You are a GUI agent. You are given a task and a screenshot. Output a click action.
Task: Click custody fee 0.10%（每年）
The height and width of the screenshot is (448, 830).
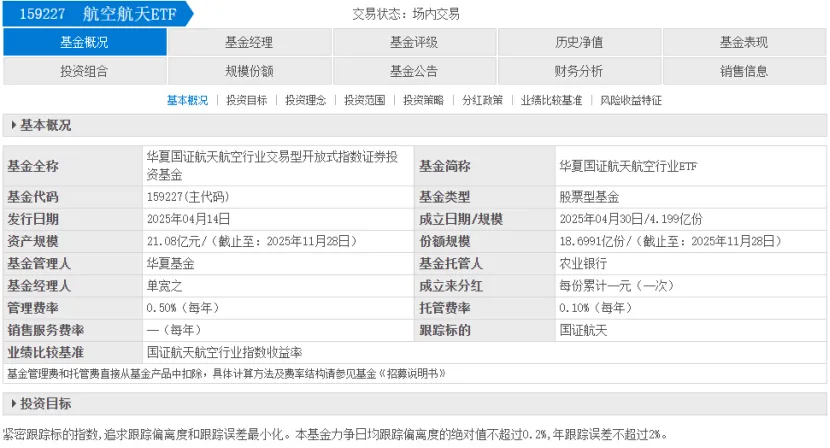coord(596,308)
